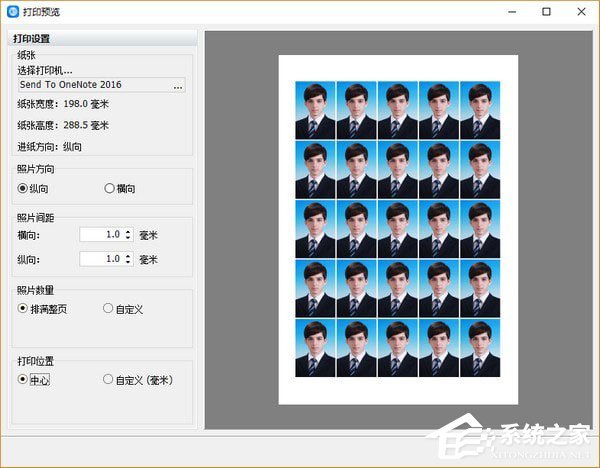Set print position to 自定义 (毫米)
Screen dimensions: 600x468
coord(108,380)
